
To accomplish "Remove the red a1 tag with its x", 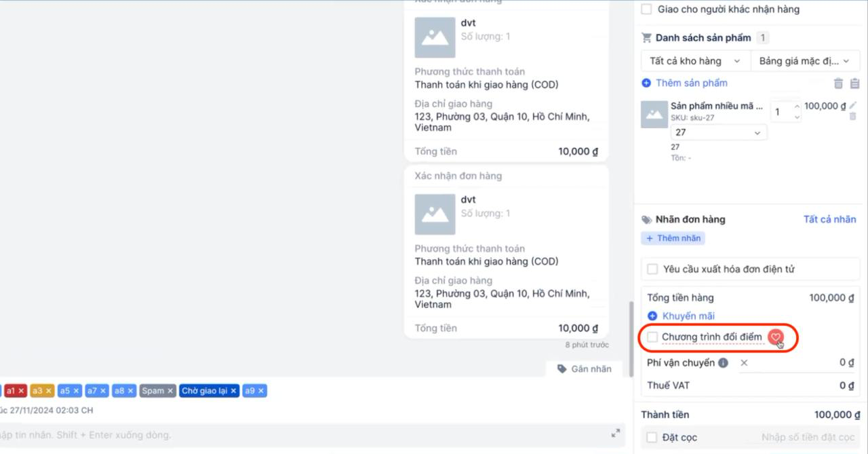I will [x=21, y=391].
